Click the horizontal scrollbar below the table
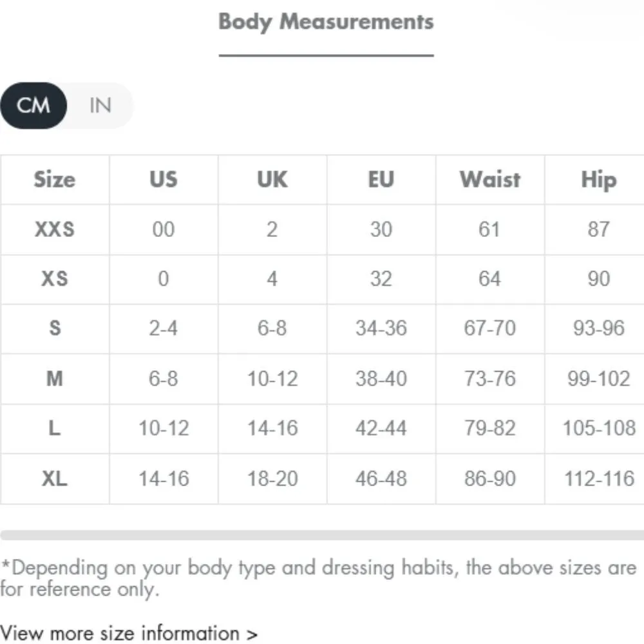 pos(322,535)
